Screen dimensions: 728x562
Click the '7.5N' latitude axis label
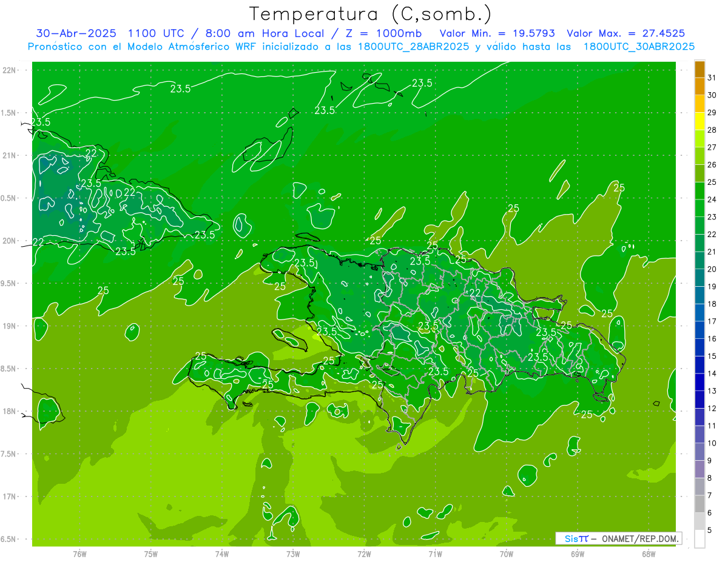click(x=9, y=454)
